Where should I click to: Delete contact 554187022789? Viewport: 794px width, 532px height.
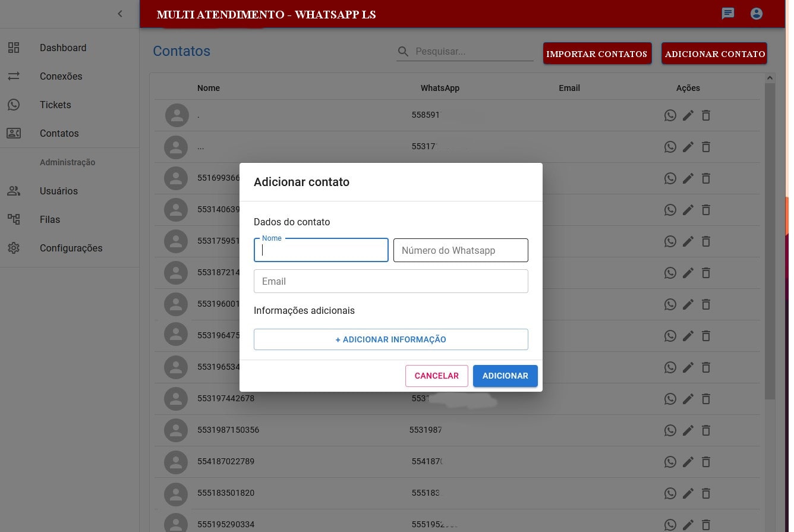pos(706,462)
